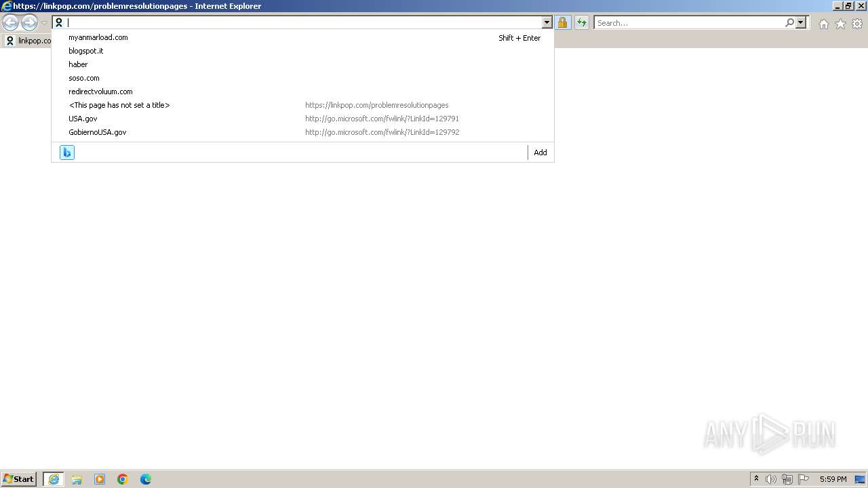Click Internet Explorer taskbar icon
The width and height of the screenshot is (868, 488).
pos(54,479)
